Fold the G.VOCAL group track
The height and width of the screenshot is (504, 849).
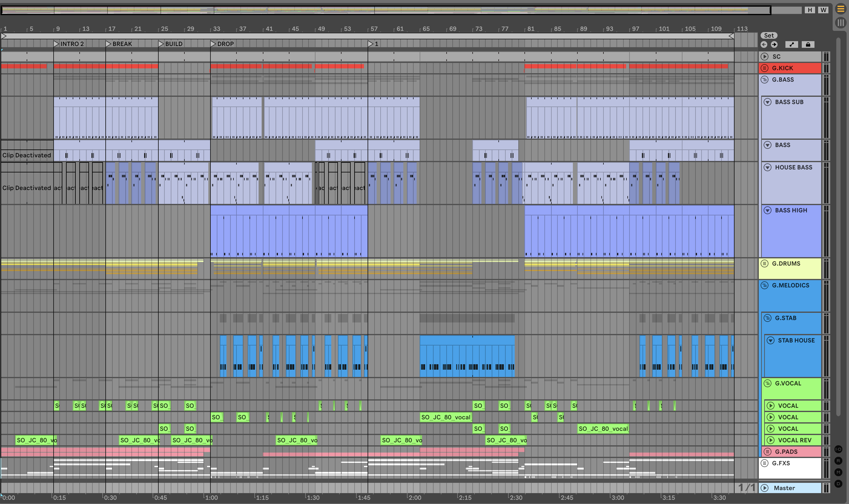(x=768, y=383)
